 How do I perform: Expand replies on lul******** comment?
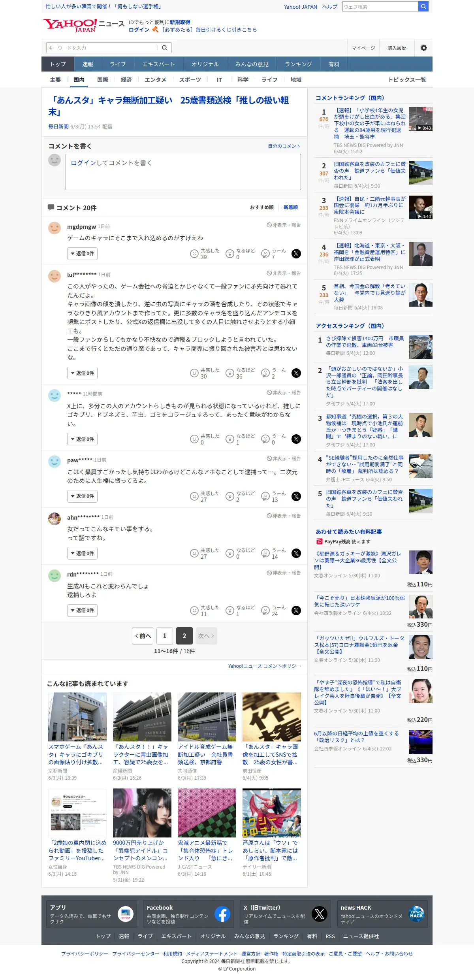click(82, 373)
